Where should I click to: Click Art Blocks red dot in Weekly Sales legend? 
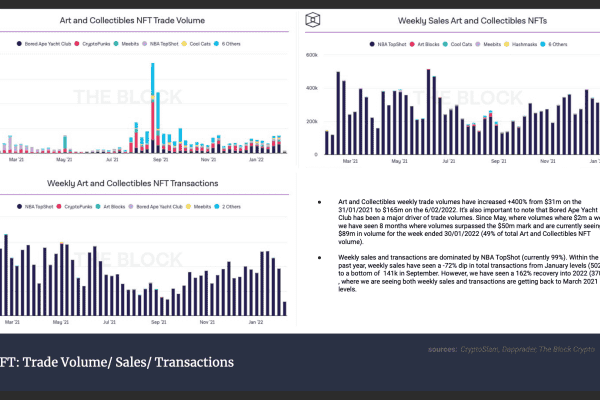point(412,44)
